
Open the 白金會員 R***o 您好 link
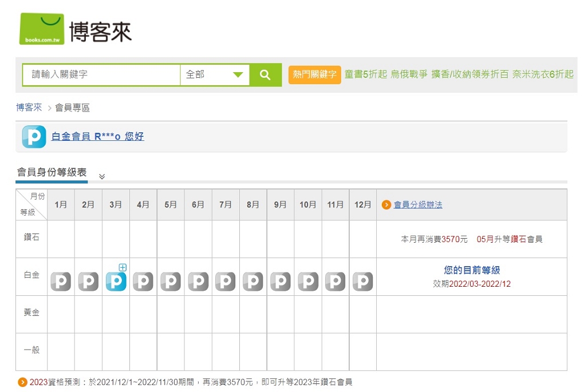point(97,136)
